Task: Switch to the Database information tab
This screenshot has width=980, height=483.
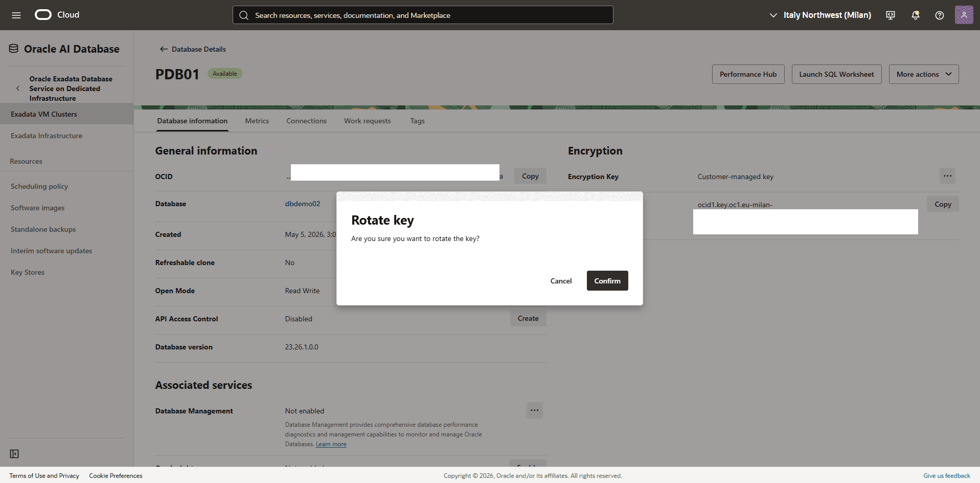Action: click(192, 121)
